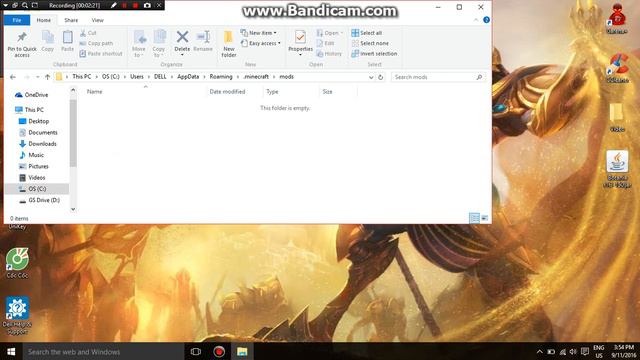Viewport: 640px width, 360px height.
Task: Click OS (C:) in address path
Action: coord(111,76)
